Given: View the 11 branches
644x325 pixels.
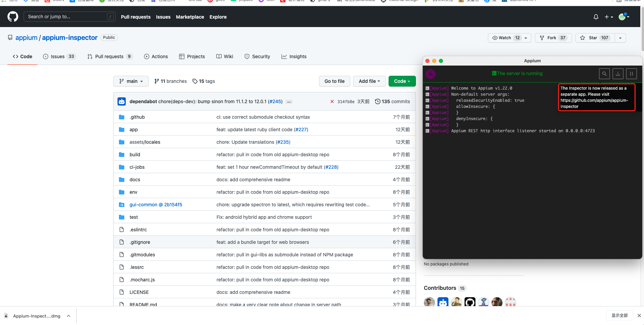Looking at the screenshot, I should [x=170, y=81].
